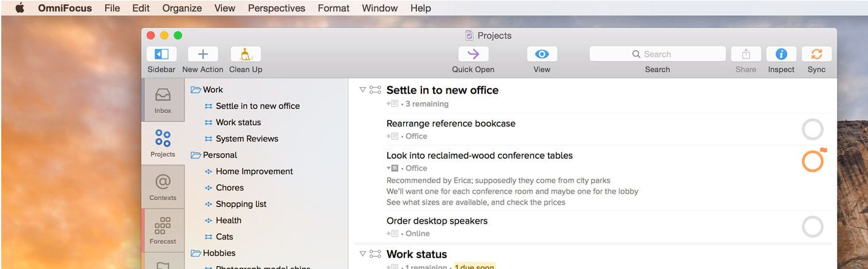Check off flagged conference tables task

point(812,162)
